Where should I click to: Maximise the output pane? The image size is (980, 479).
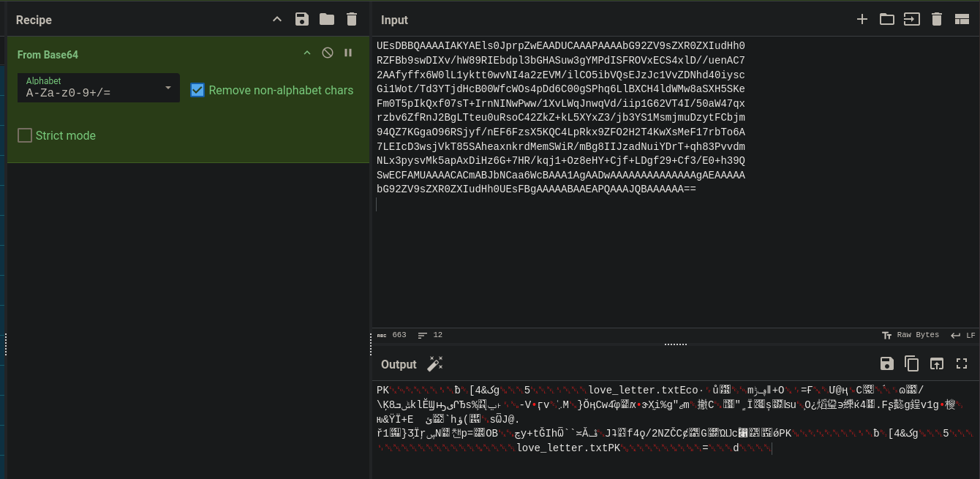962,363
